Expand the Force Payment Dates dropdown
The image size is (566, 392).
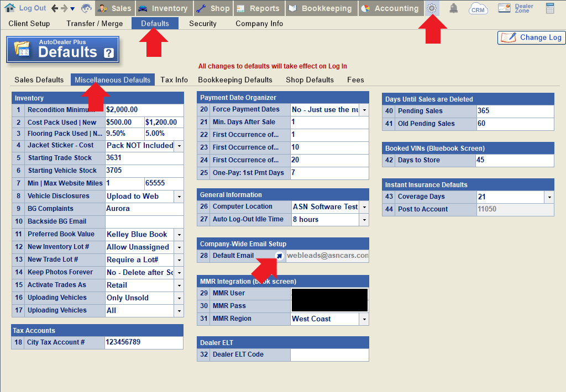pyautogui.click(x=364, y=110)
